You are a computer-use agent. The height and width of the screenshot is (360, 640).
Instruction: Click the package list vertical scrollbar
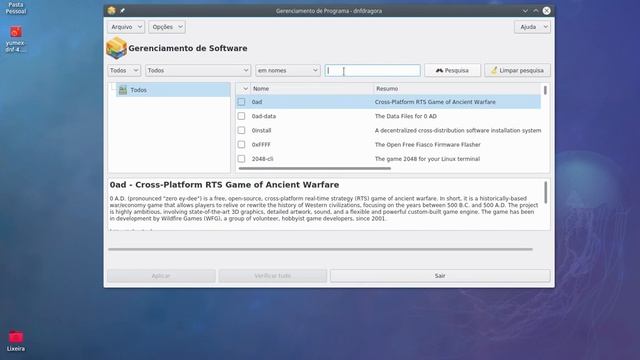(x=545, y=90)
